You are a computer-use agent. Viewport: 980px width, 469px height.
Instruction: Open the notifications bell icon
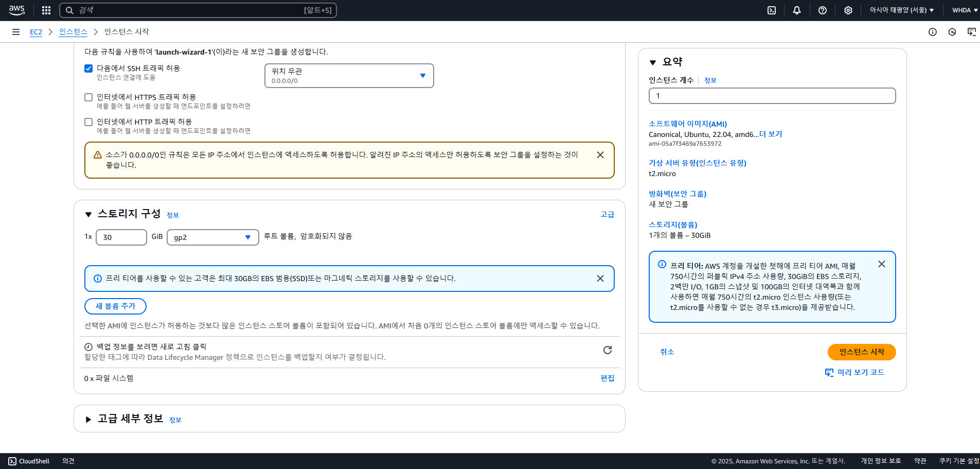[x=797, y=10]
